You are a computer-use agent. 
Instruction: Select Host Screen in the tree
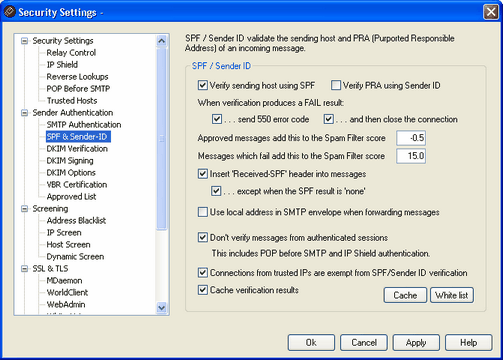pyautogui.click(x=68, y=245)
